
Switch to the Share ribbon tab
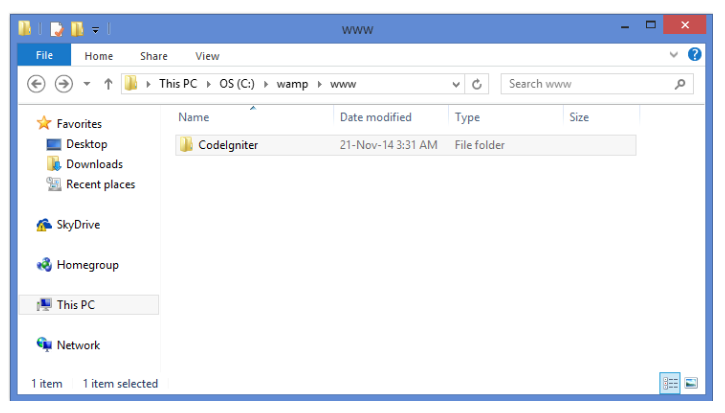pos(154,56)
